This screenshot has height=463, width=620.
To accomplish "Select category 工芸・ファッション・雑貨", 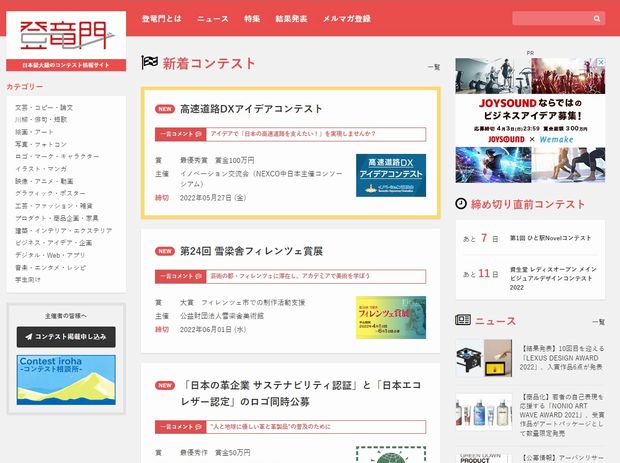I will point(54,206).
